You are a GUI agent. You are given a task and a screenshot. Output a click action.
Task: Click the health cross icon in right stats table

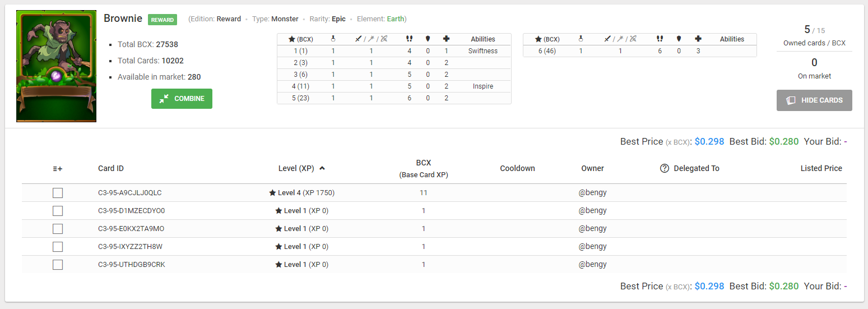(698, 39)
